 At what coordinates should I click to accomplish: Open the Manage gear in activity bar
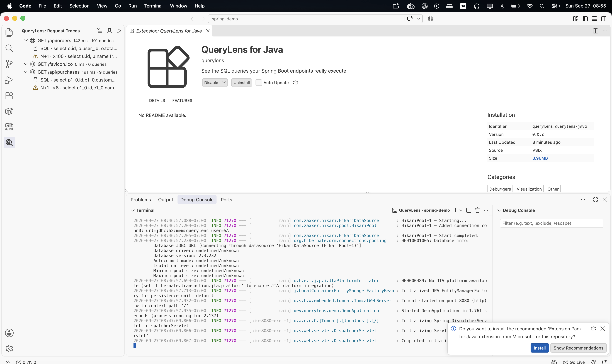9,349
